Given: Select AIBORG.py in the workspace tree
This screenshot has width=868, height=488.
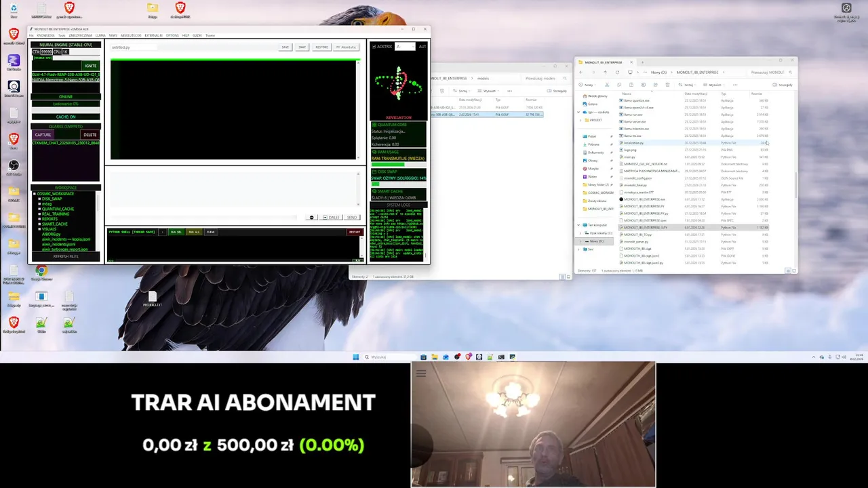Looking at the screenshot, I should coord(51,234).
